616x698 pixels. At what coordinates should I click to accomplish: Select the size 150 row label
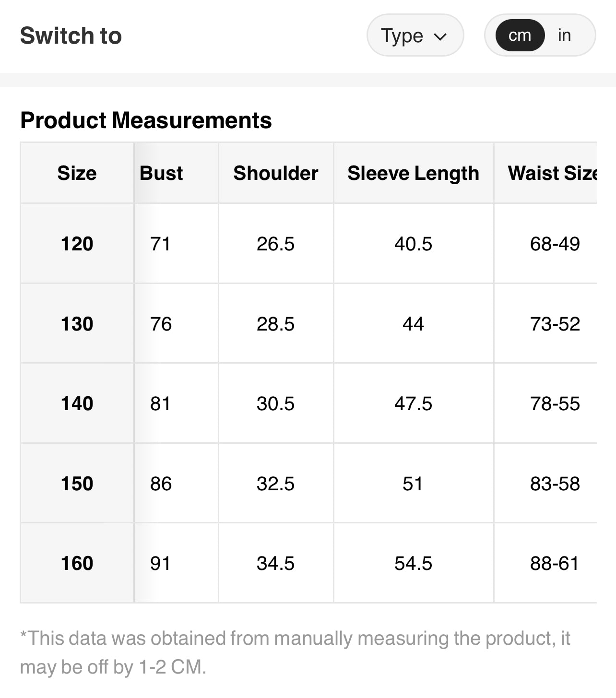point(77,484)
